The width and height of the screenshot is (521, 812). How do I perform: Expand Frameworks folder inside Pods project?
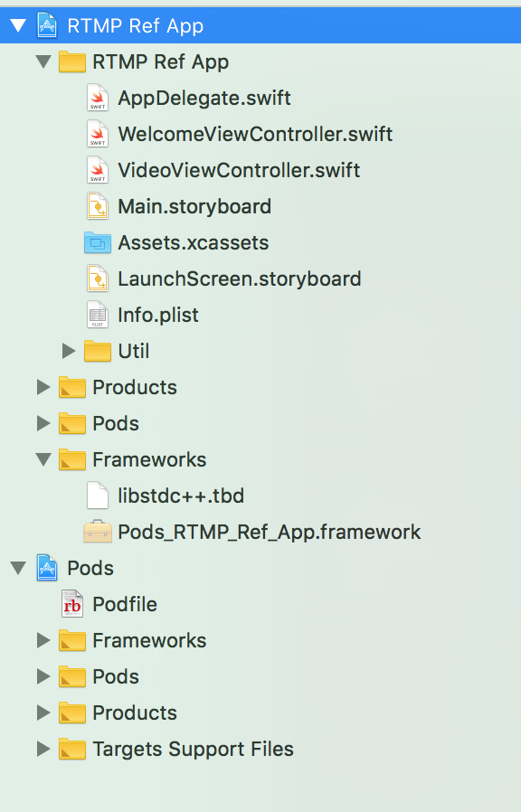tap(43, 640)
